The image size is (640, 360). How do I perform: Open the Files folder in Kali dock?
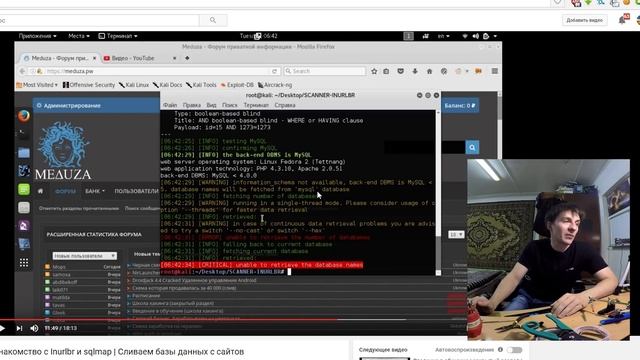pos(24,153)
